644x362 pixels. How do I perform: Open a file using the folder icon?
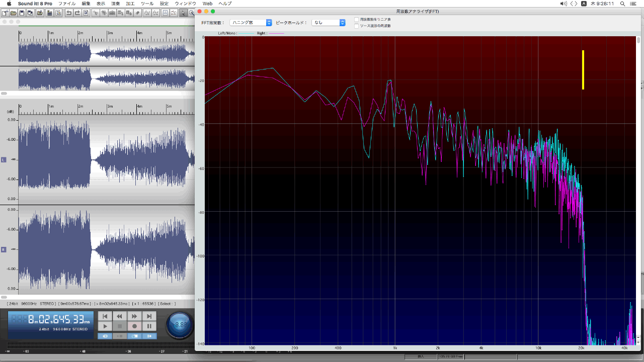point(14,13)
